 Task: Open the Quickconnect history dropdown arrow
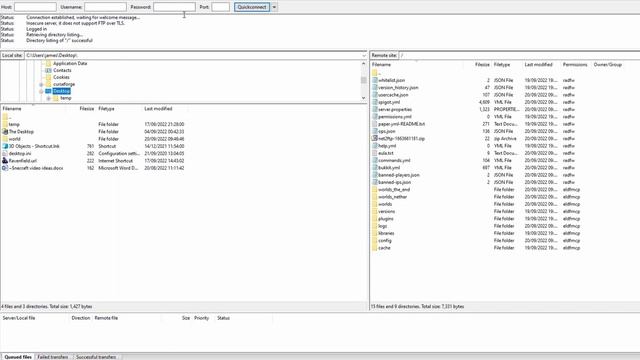point(274,7)
